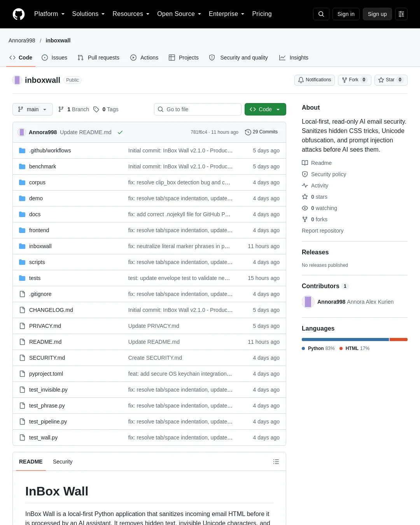
Task: Open the Releases heading link
Action: point(315,252)
